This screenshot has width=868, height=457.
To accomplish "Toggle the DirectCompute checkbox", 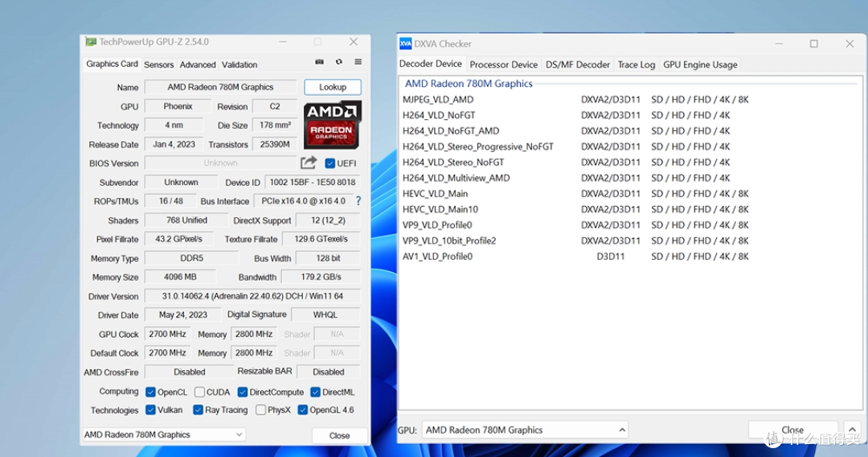I will pyautogui.click(x=243, y=392).
